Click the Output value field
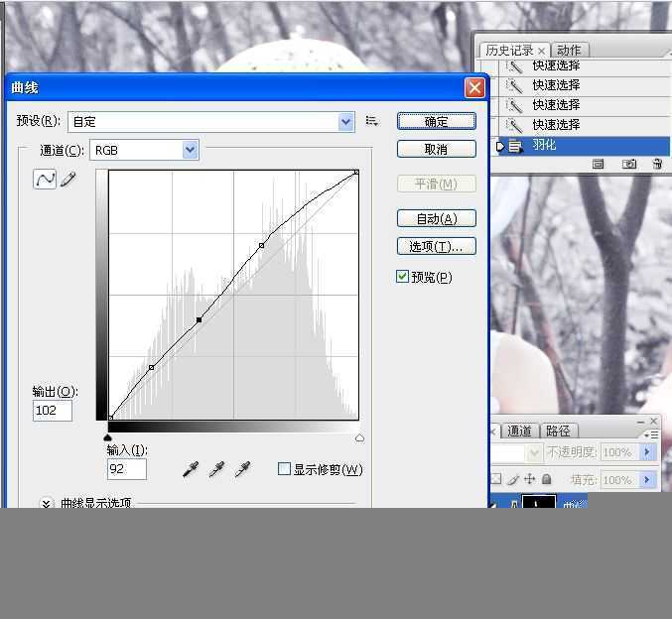 coord(53,411)
